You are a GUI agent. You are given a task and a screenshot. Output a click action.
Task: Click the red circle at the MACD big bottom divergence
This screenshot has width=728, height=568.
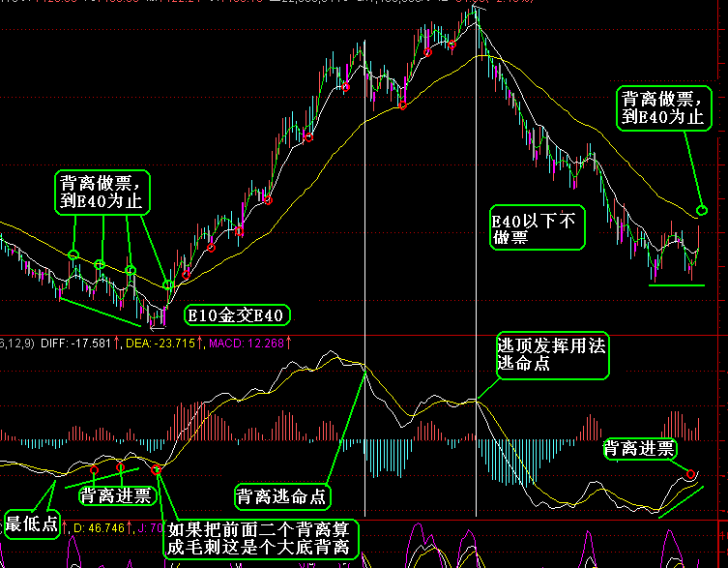click(156, 469)
